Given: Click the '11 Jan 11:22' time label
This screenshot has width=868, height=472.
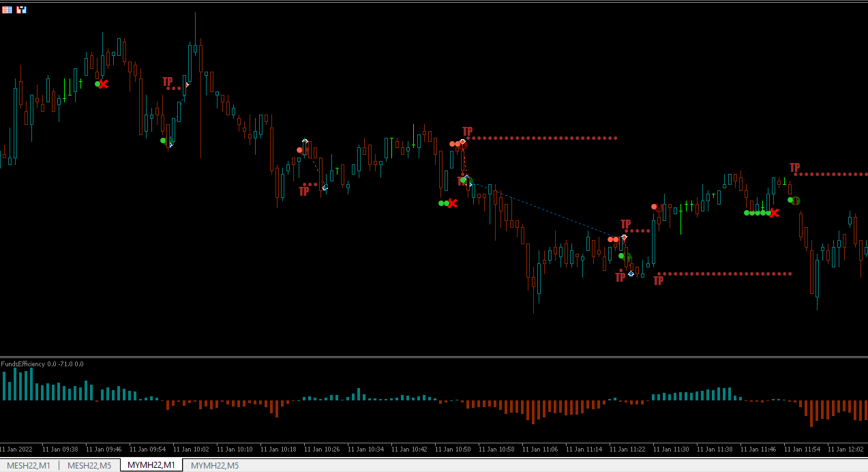Looking at the screenshot, I should 627,449.
